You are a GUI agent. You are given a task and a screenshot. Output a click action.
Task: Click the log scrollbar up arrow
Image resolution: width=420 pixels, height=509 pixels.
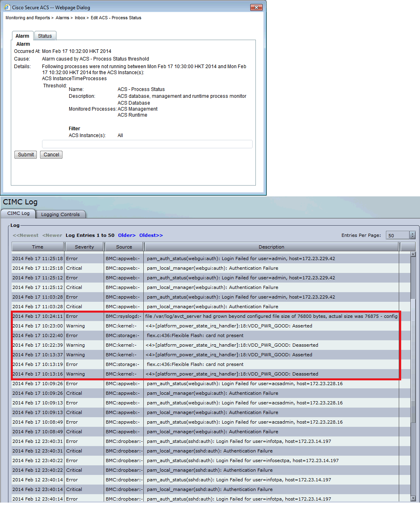point(413,254)
